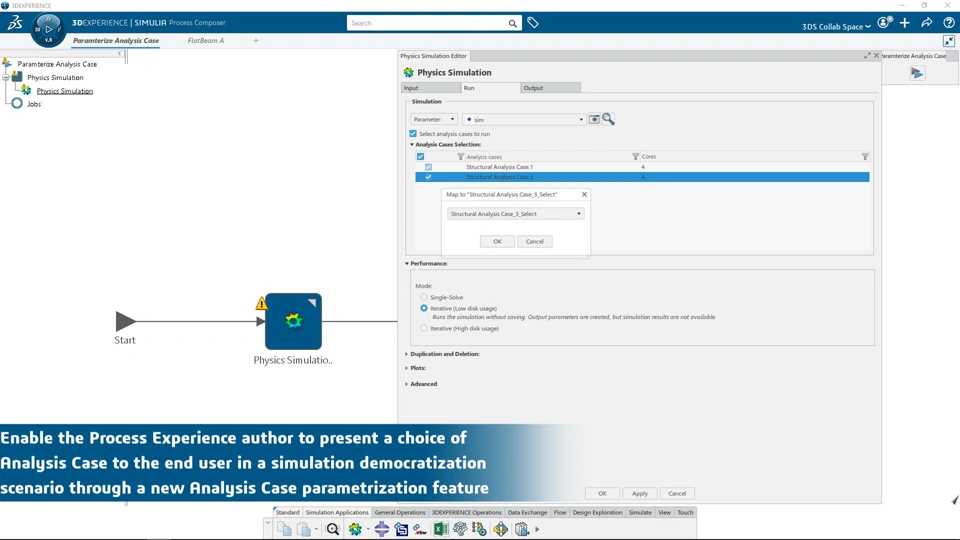
Task: Click Apply in Physics Simulation editor
Action: pos(640,493)
